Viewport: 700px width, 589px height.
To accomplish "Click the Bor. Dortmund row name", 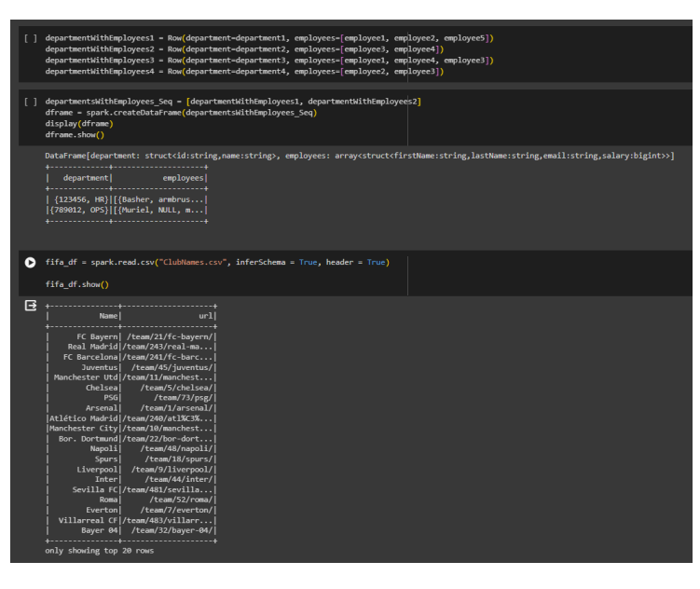I will pos(88,439).
